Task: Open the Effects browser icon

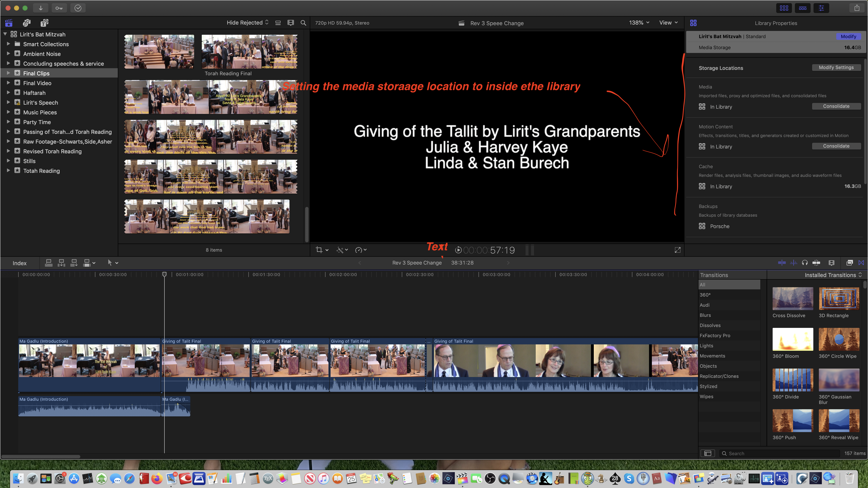Action: (850, 263)
